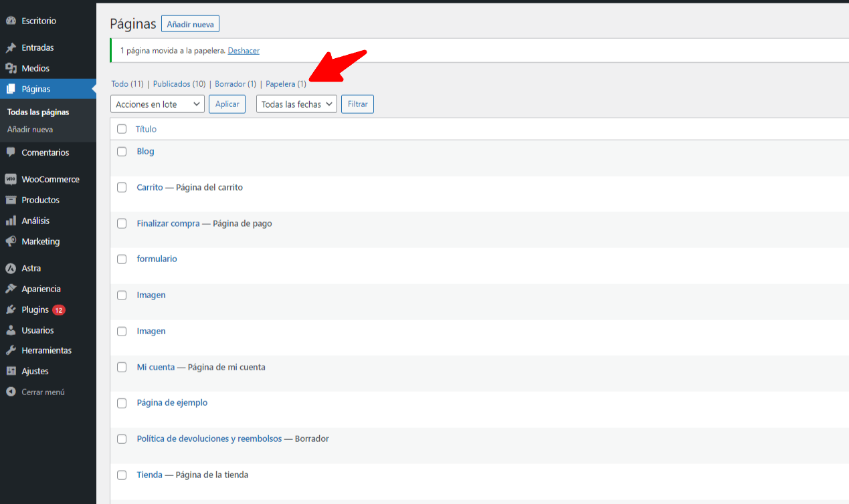Check the box for the Blog page
The width and height of the screenshot is (849, 504).
[122, 152]
